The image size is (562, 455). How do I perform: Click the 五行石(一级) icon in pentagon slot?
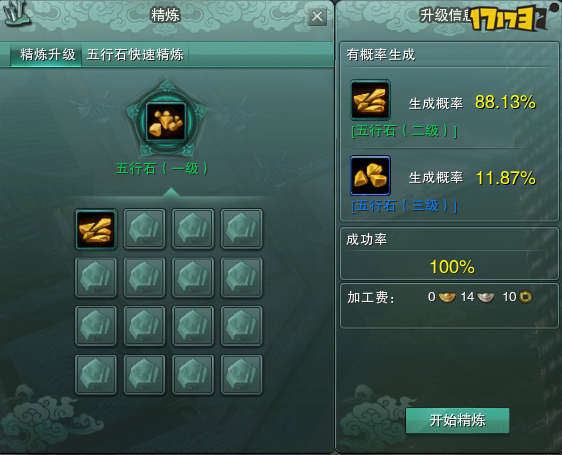click(166, 122)
